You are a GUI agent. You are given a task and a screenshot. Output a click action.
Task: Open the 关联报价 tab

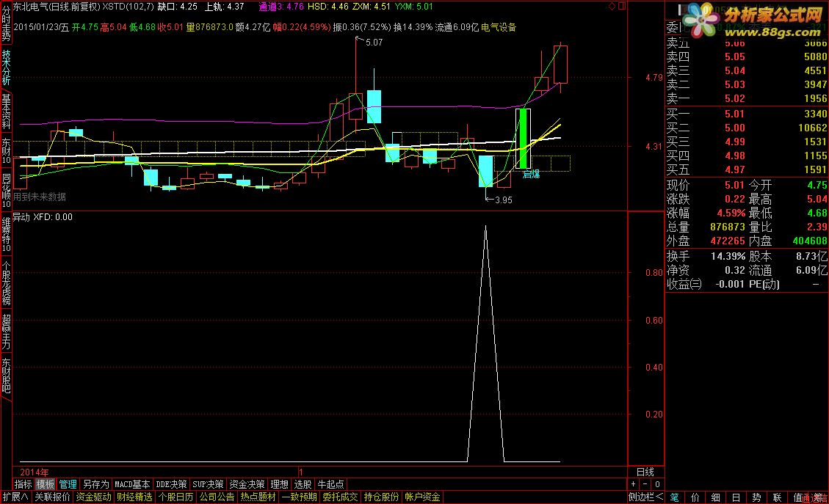52,497
